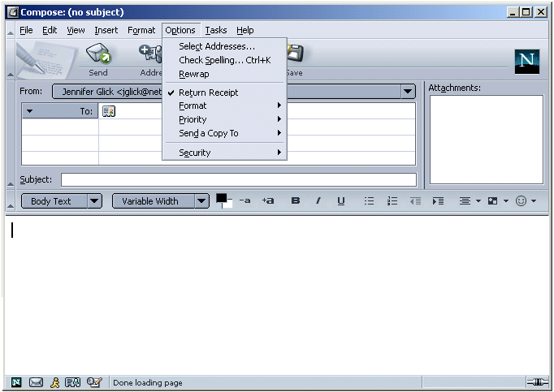The height and width of the screenshot is (392, 554).
Task: Click the To recipient type button
Action: coord(60,111)
